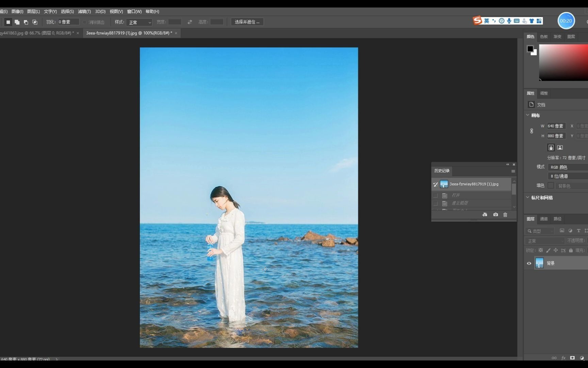Image resolution: width=588 pixels, height=368 pixels.
Task: Set history brush source on the snapshot
Action: pos(435,184)
